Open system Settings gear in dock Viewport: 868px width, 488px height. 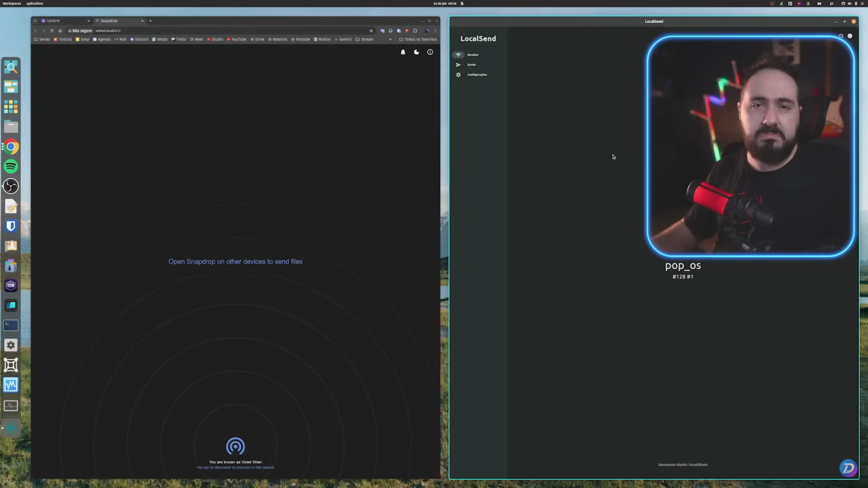[11, 345]
